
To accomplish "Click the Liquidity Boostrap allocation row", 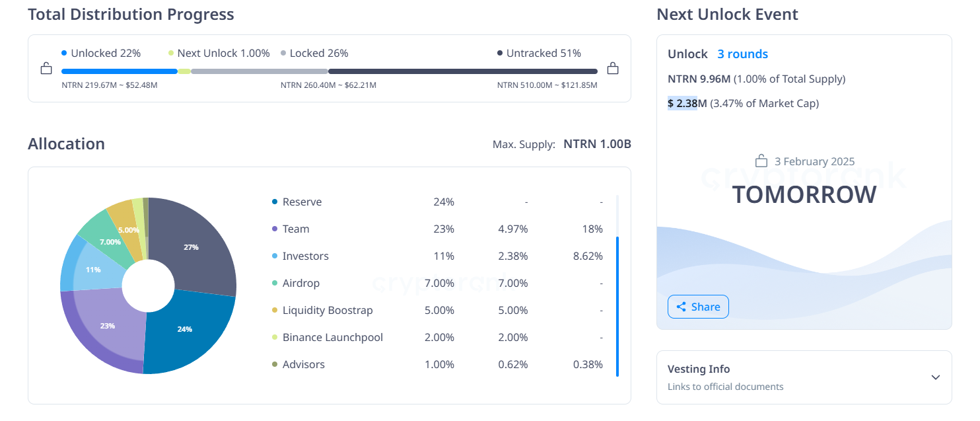I will 437,310.
